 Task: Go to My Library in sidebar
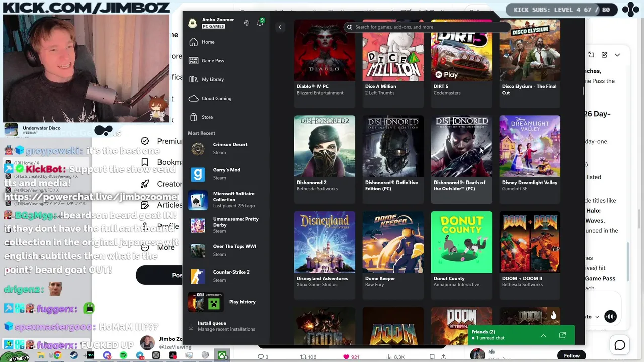[225, 79]
